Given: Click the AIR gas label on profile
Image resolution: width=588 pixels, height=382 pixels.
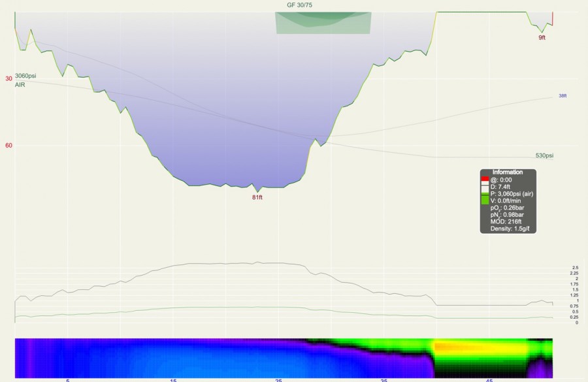Looking at the screenshot, I should [x=20, y=86].
